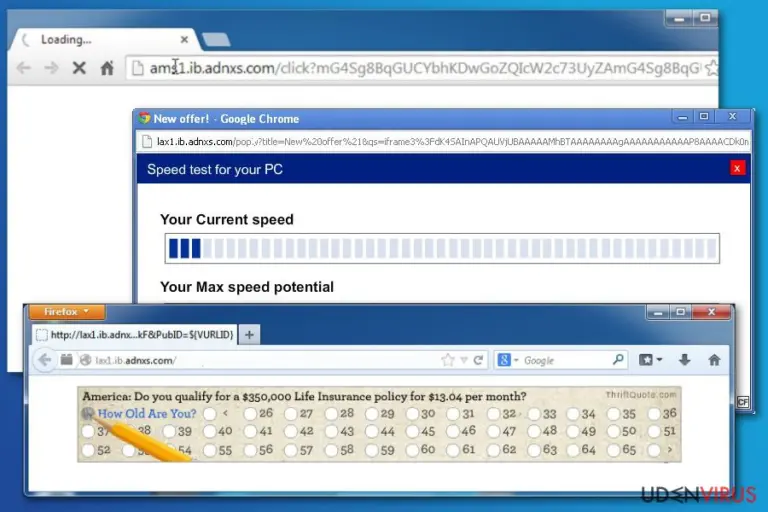
Task: Select age 33 radio button
Action: [534, 414]
